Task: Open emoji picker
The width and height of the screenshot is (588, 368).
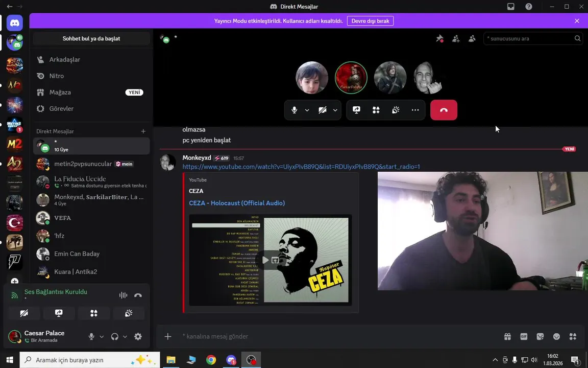Action: 556,336
